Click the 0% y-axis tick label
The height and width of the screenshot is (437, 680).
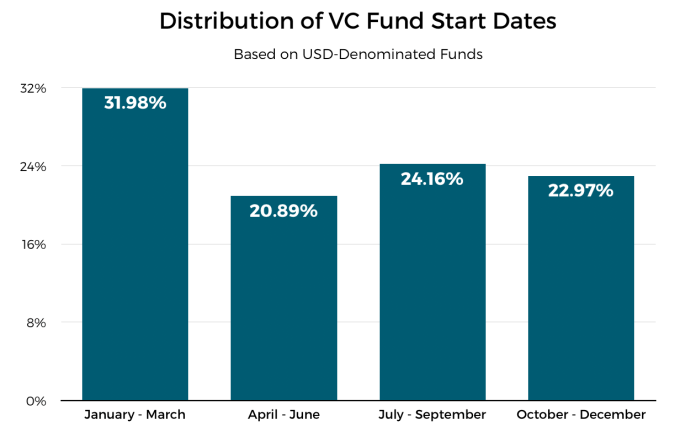(x=36, y=401)
